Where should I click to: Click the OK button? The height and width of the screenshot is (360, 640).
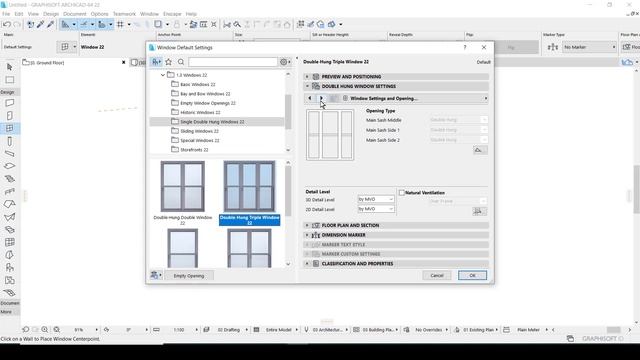[x=472, y=276]
